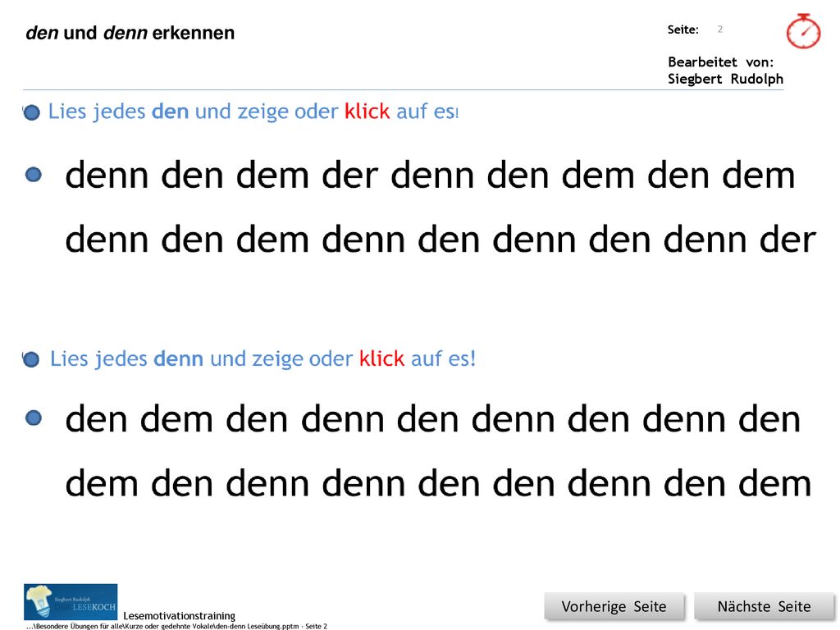The width and height of the screenshot is (840, 630).
Task: Go back with Vorherige Seite
Action: 614,606
